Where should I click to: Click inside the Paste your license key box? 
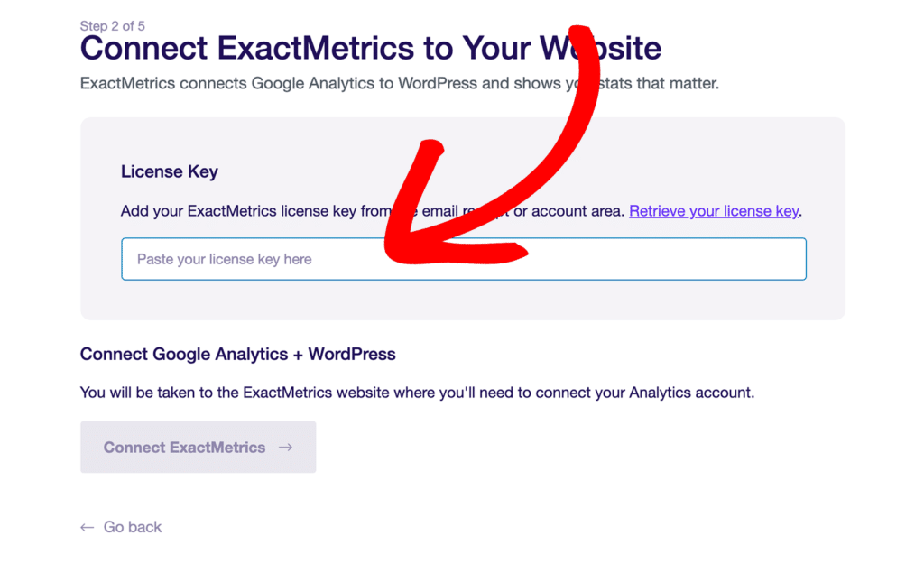tap(463, 259)
